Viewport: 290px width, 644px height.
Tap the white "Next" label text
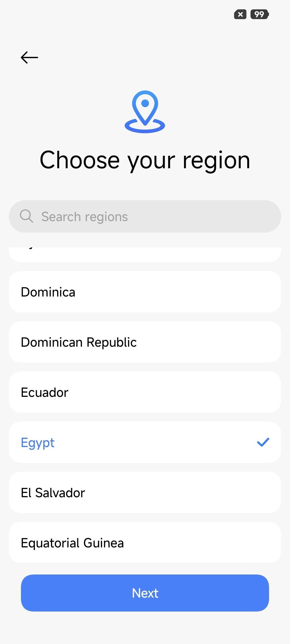point(145,593)
